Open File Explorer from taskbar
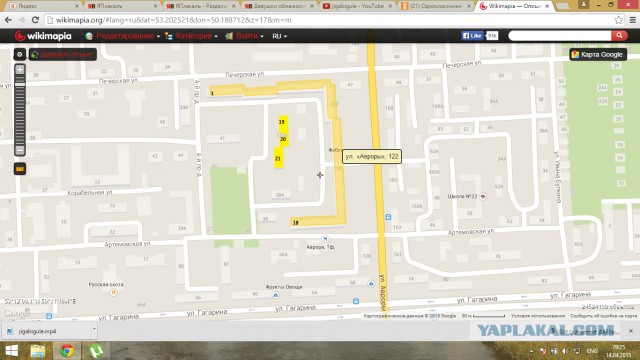640x360 pixels. pyautogui.click(x=38, y=351)
